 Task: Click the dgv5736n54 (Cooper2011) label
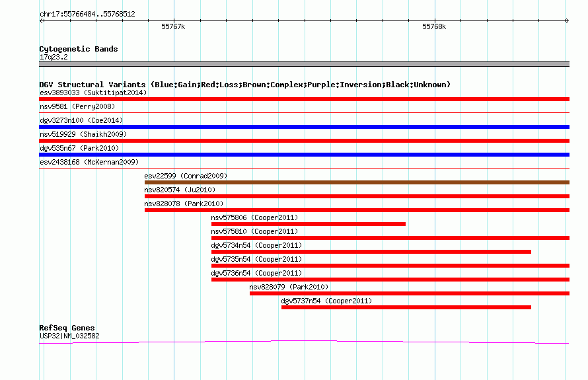(x=256, y=273)
